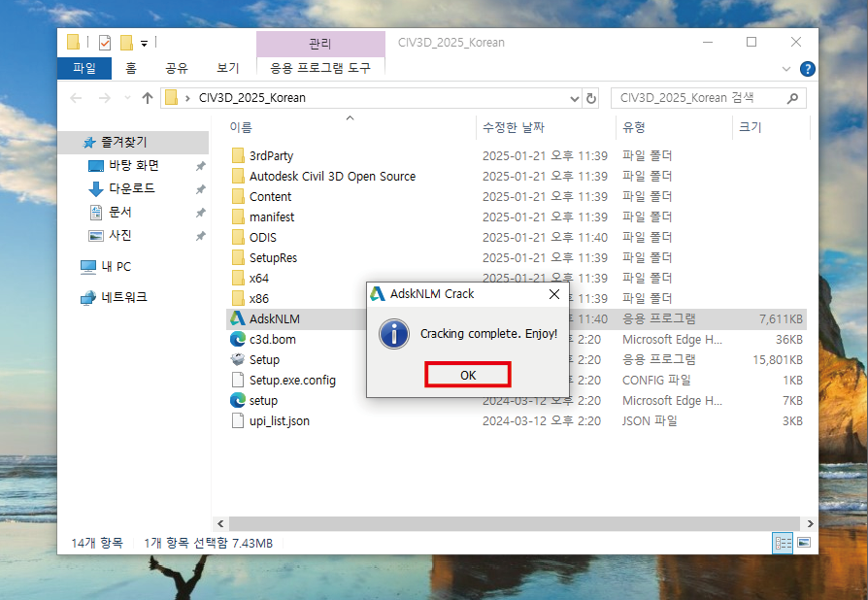Image resolution: width=868 pixels, height=600 pixels.
Task: Click the AdskNLM application icon
Action: (x=238, y=318)
